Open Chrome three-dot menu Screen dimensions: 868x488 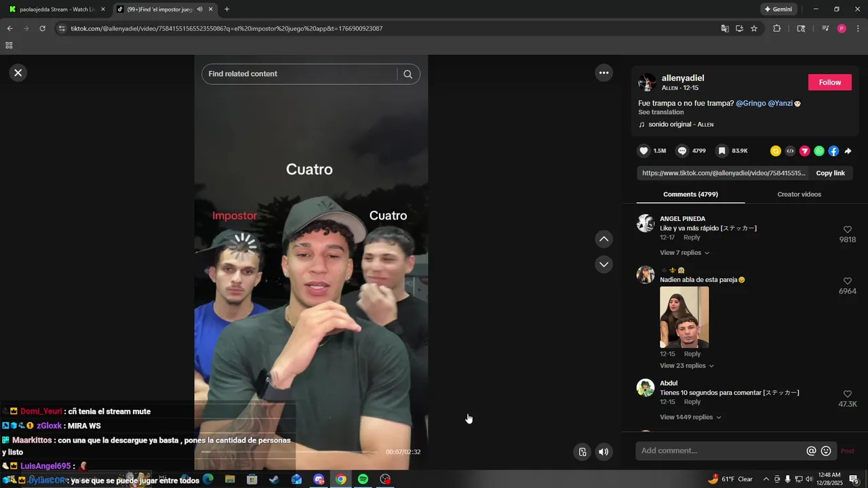pyautogui.click(x=858, y=28)
